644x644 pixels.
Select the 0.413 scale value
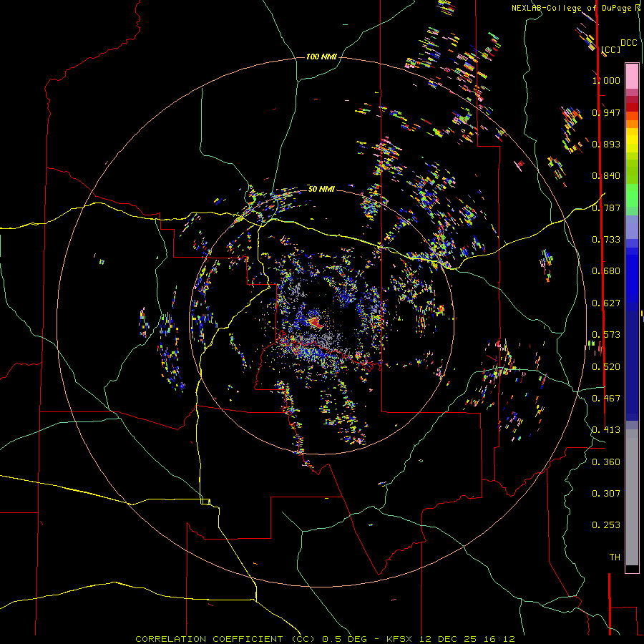pos(606,429)
